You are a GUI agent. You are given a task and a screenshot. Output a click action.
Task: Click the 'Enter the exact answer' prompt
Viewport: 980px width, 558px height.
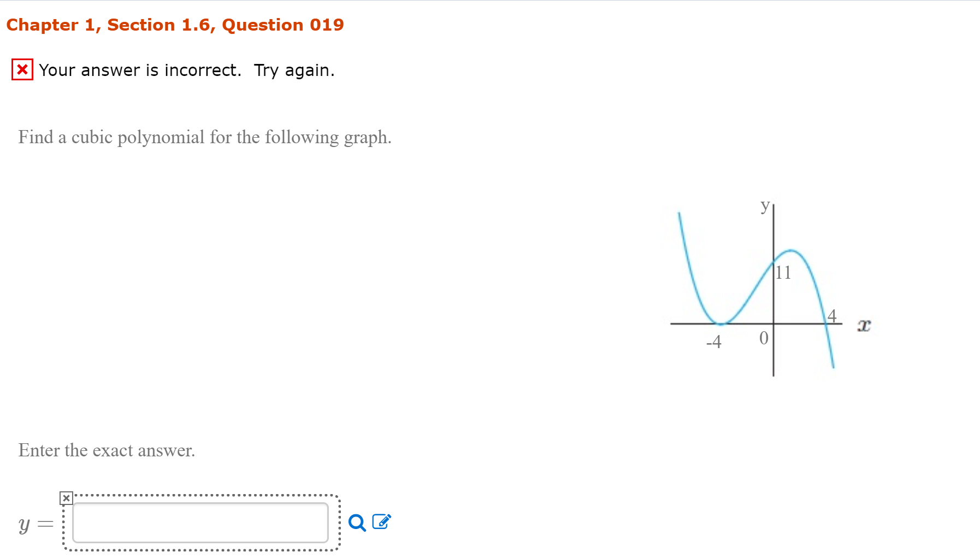107,450
